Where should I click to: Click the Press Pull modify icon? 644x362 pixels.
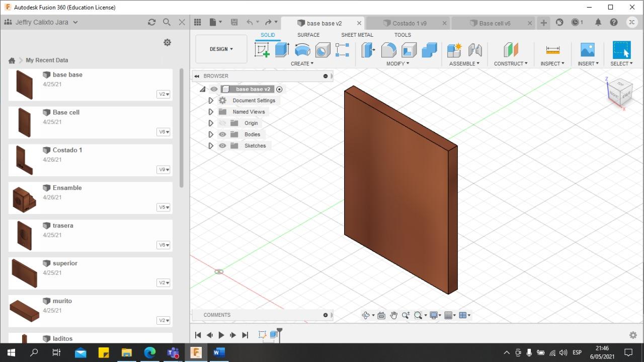pyautogui.click(x=368, y=50)
